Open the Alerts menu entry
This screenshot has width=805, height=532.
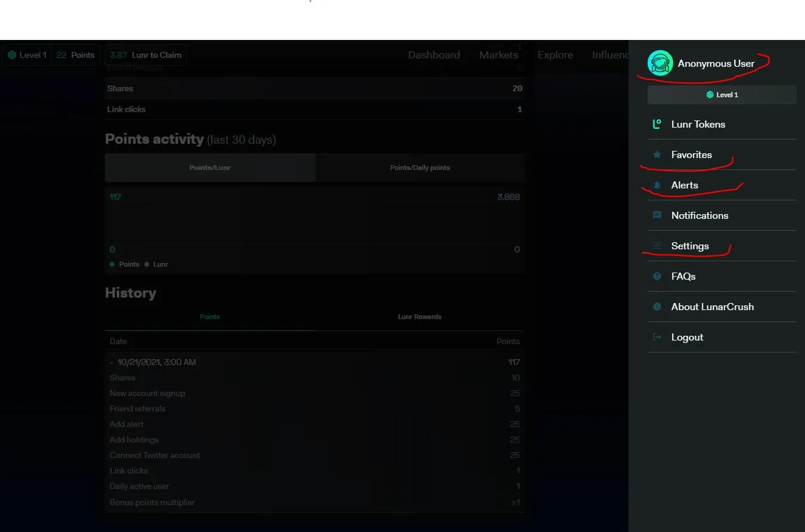click(722, 185)
